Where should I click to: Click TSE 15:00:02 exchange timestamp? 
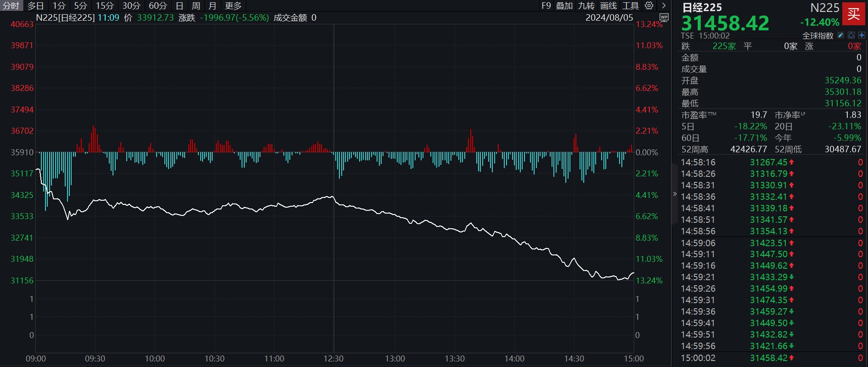pyautogui.click(x=705, y=36)
